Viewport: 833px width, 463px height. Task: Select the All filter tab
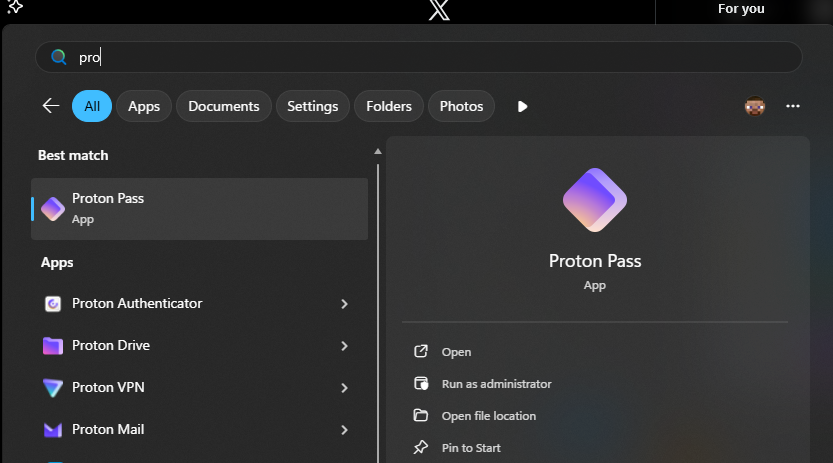[x=92, y=106]
